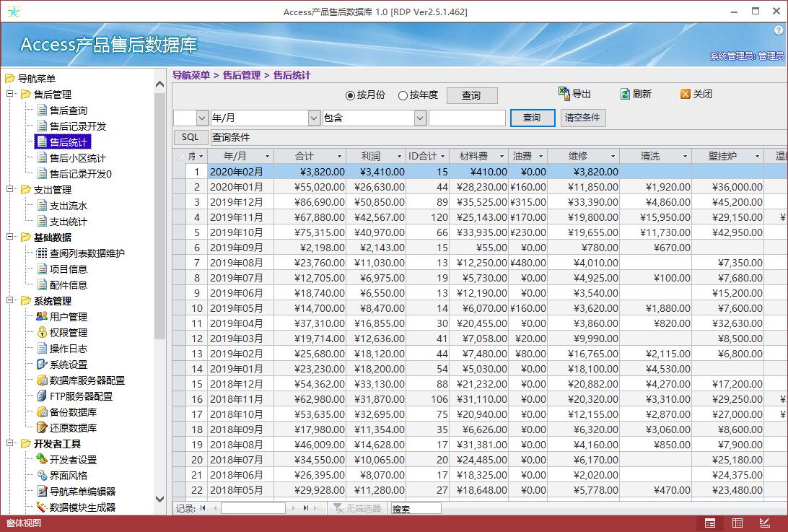Open the 油费 column filter arrow
The height and width of the screenshot is (532, 788).
click(x=540, y=157)
